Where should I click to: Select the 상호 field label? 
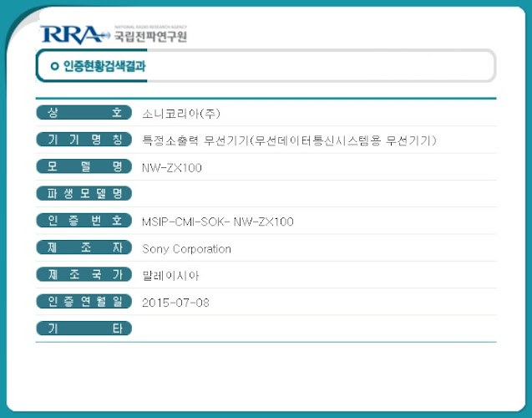(x=84, y=112)
